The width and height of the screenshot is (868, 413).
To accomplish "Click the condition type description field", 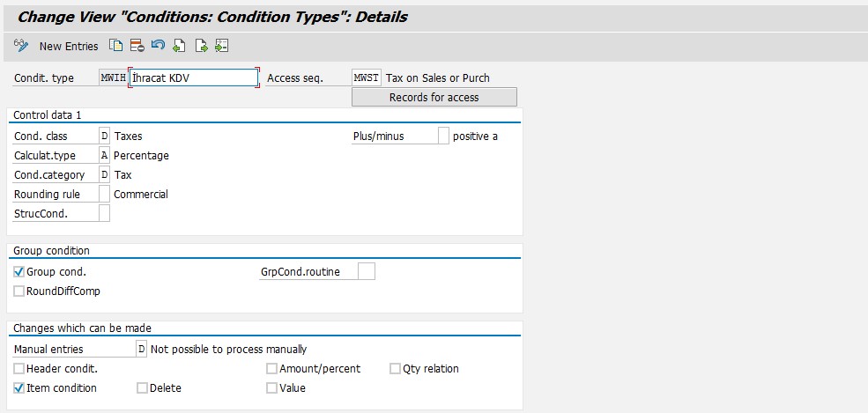I will coord(194,77).
